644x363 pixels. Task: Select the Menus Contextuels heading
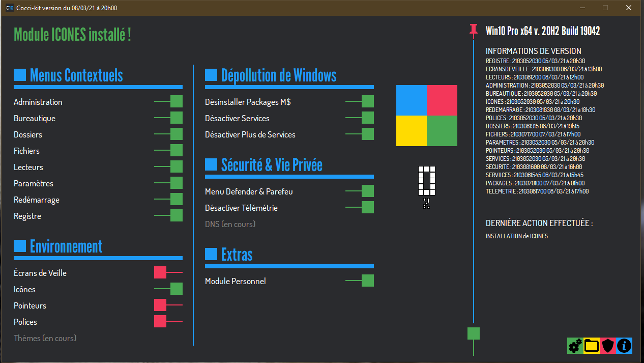(76, 75)
